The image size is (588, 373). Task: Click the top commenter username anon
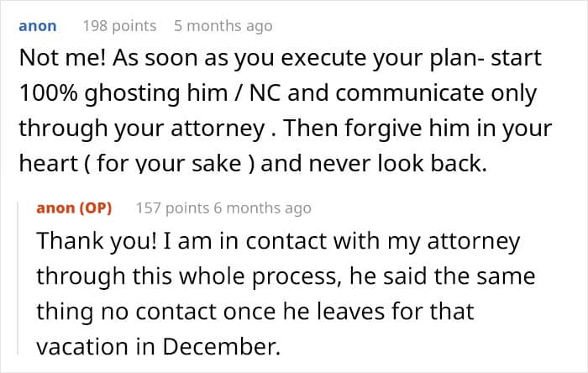37,26
